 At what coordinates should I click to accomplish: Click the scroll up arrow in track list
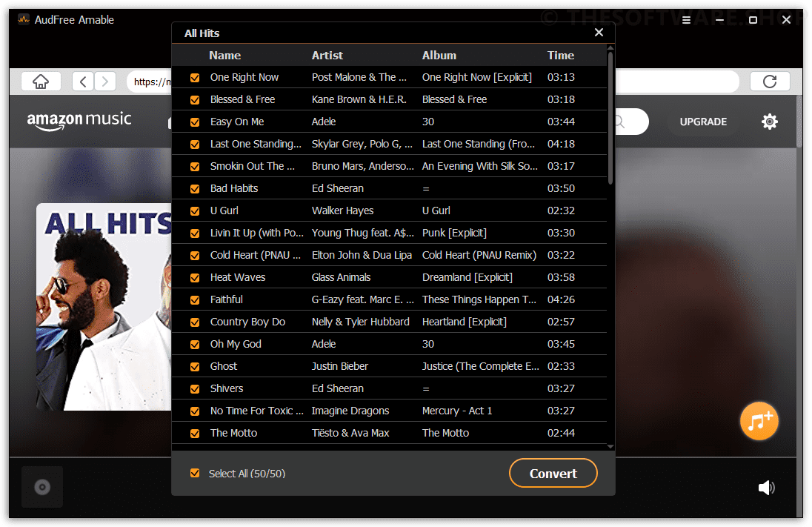(610, 48)
